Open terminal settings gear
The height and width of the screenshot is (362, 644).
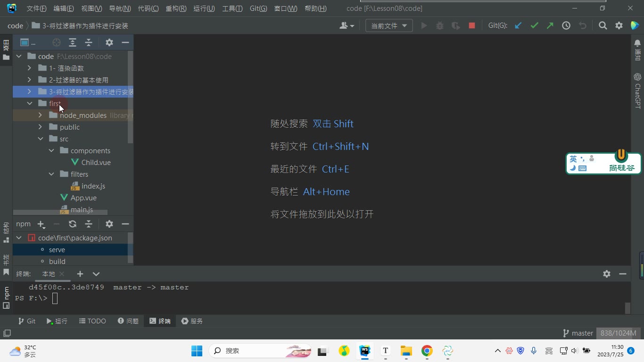tap(607, 274)
